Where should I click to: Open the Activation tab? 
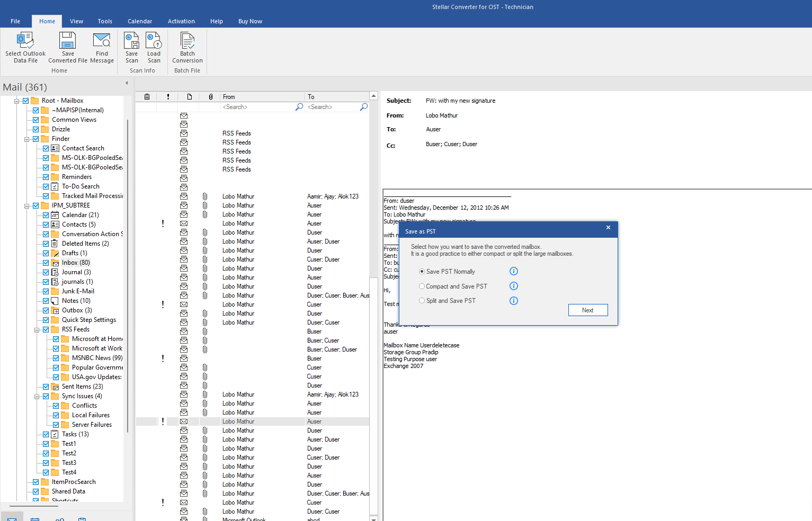coord(181,21)
